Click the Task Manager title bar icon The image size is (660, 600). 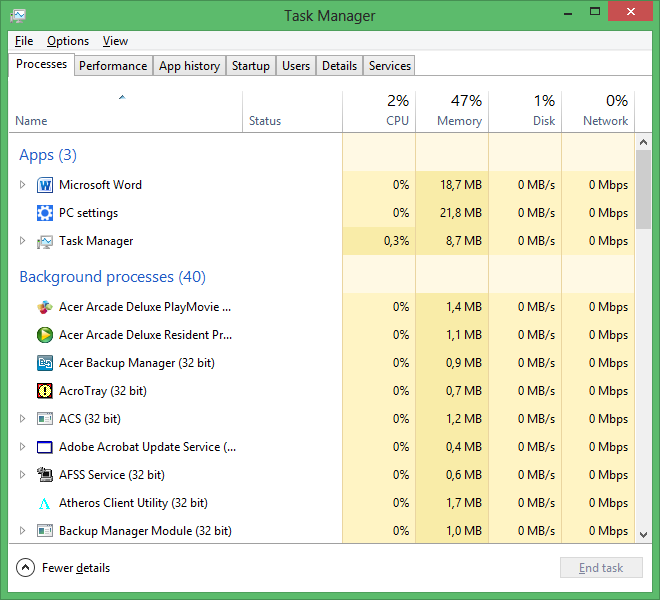tap(18, 16)
